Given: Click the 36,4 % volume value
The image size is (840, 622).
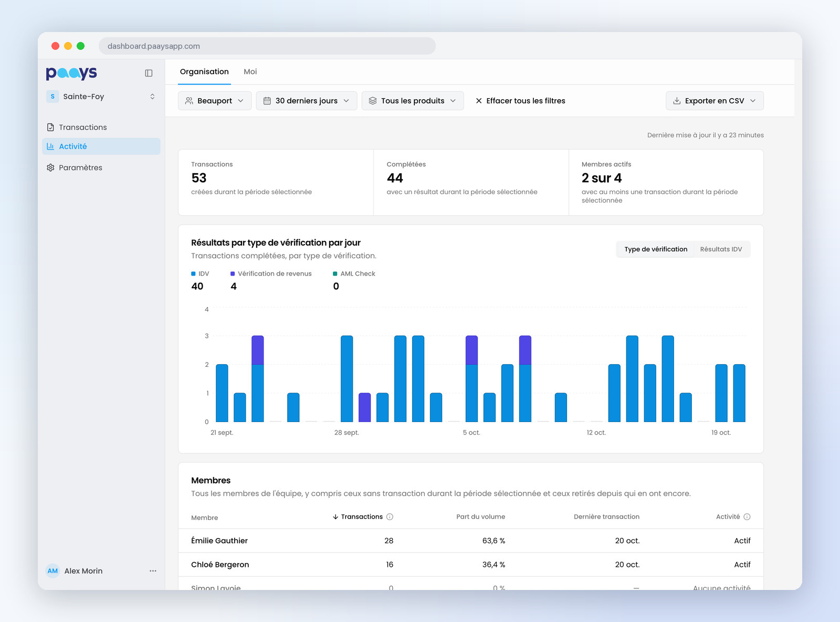Looking at the screenshot, I should point(493,565).
